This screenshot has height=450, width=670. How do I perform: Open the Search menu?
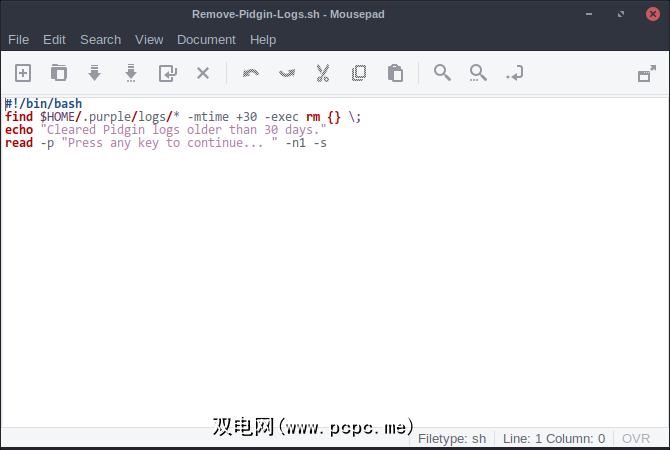coord(100,40)
